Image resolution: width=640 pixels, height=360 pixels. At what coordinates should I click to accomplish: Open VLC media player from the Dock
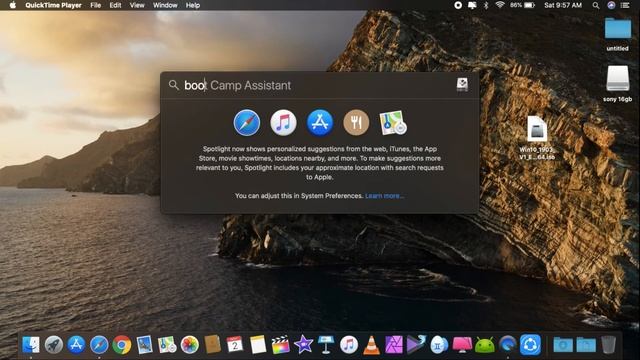pos(371,345)
